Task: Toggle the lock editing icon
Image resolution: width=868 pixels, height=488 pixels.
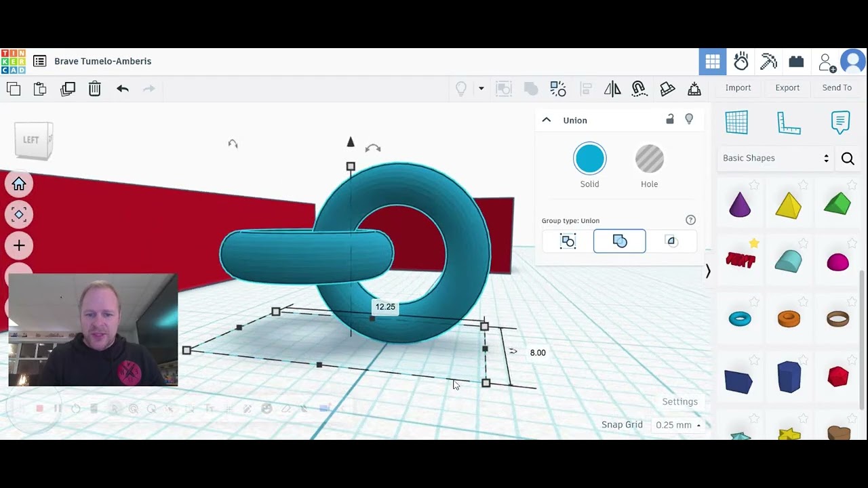Action: (670, 119)
